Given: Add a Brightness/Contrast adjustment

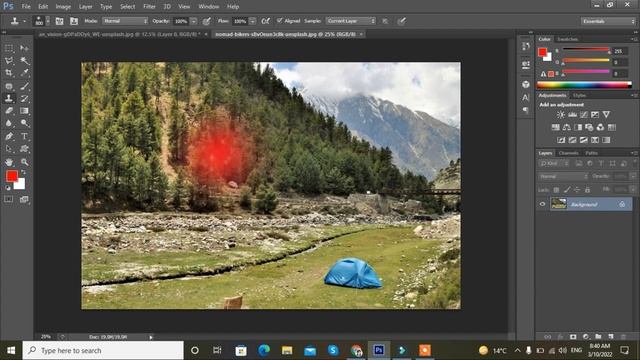Looking at the screenshot, I should tap(561, 115).
